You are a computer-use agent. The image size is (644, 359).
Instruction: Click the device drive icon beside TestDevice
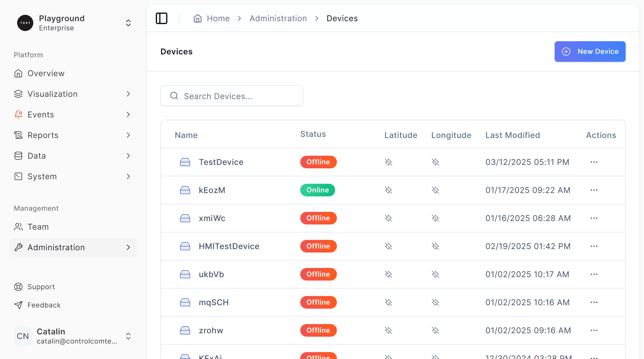(x=185, y=162)
